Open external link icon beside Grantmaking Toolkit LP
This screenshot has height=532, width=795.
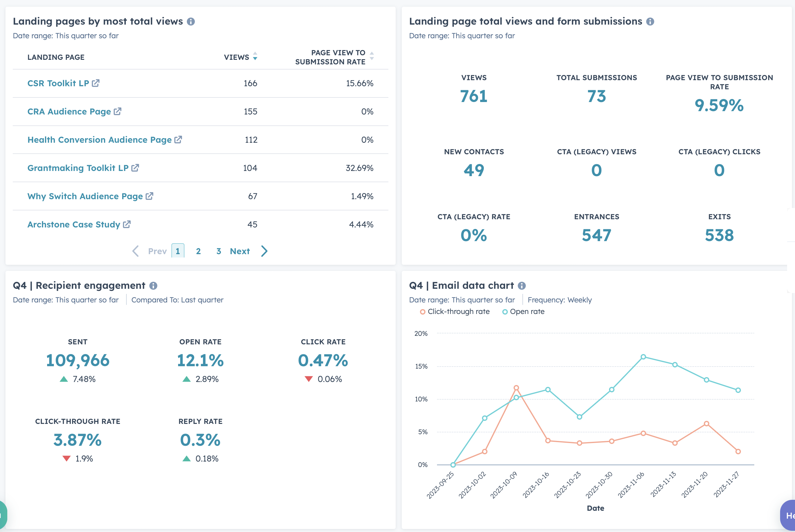point(135,168)
